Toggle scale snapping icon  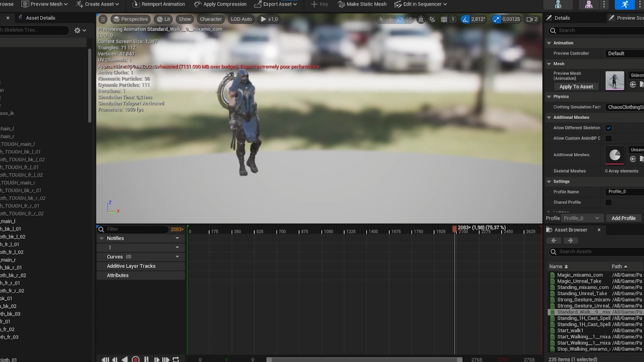tap(496, 19)
